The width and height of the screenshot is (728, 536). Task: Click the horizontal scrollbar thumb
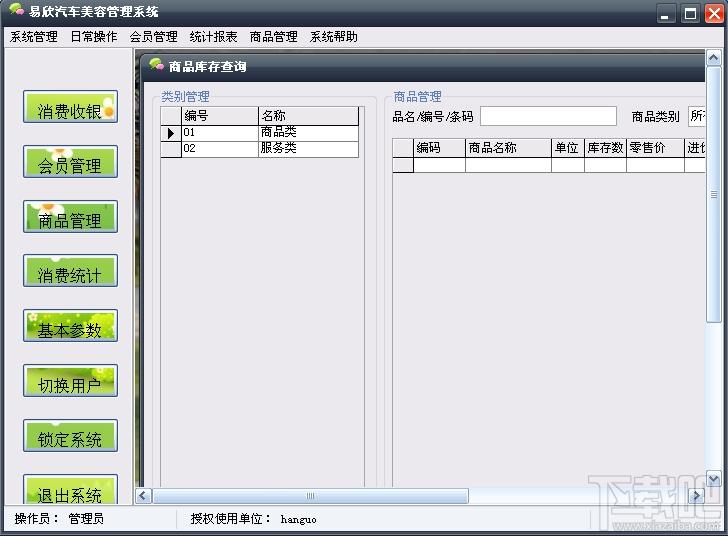310,496
